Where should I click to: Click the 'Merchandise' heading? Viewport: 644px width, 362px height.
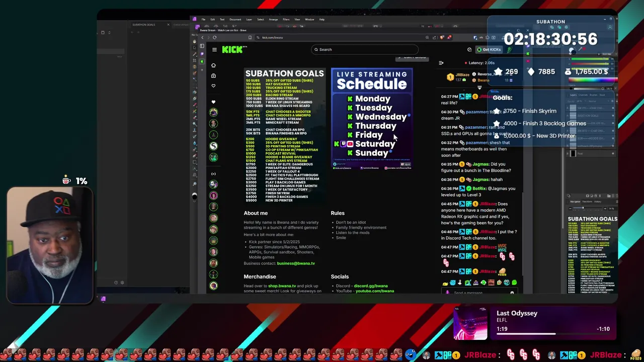tap(260, 277)
